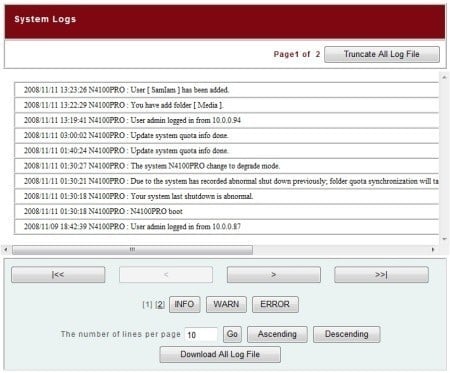
Task: Click the System Logs header title
Action: pos(45,19)
